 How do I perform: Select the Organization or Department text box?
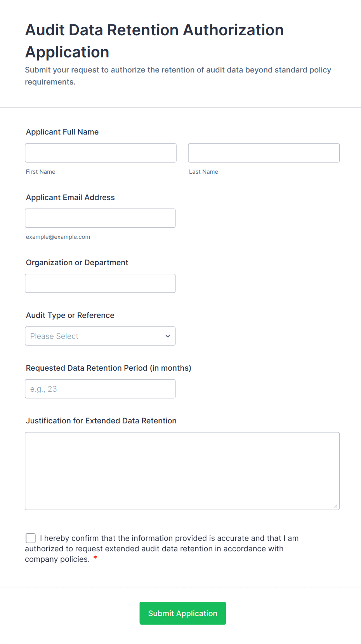100,283
